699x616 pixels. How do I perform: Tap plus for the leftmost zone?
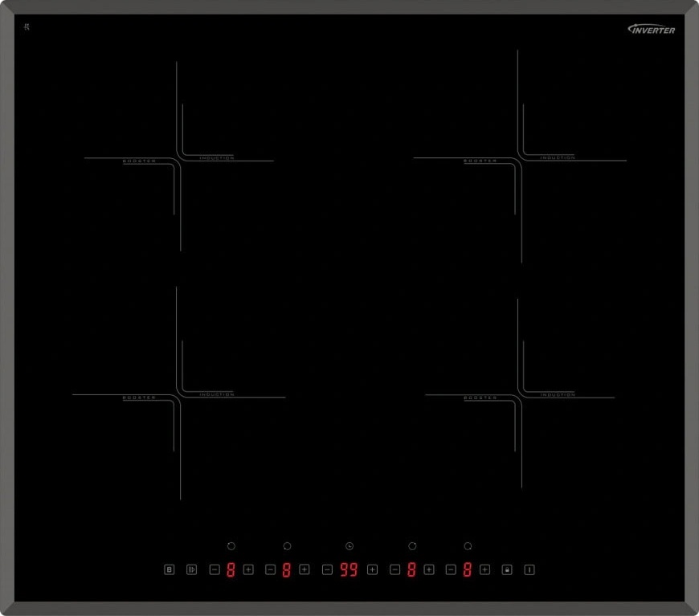click(x=248, y=569)
